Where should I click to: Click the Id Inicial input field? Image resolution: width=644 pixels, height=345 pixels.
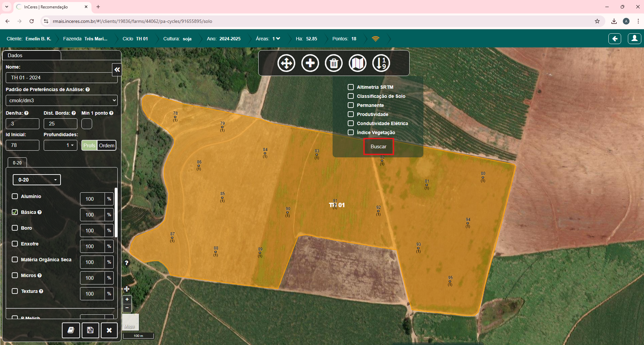[x=23, y=145]
